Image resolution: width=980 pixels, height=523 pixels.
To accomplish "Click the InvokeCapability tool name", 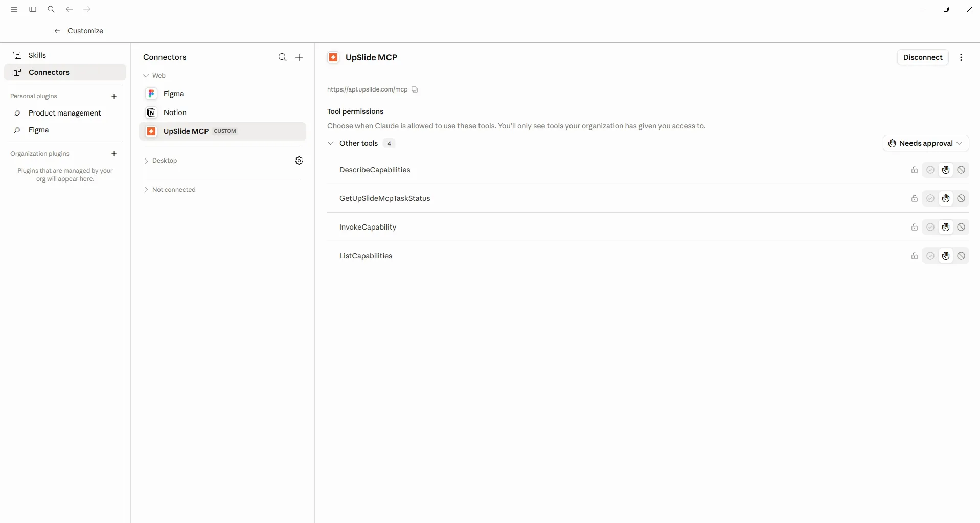I will point(368,227).
